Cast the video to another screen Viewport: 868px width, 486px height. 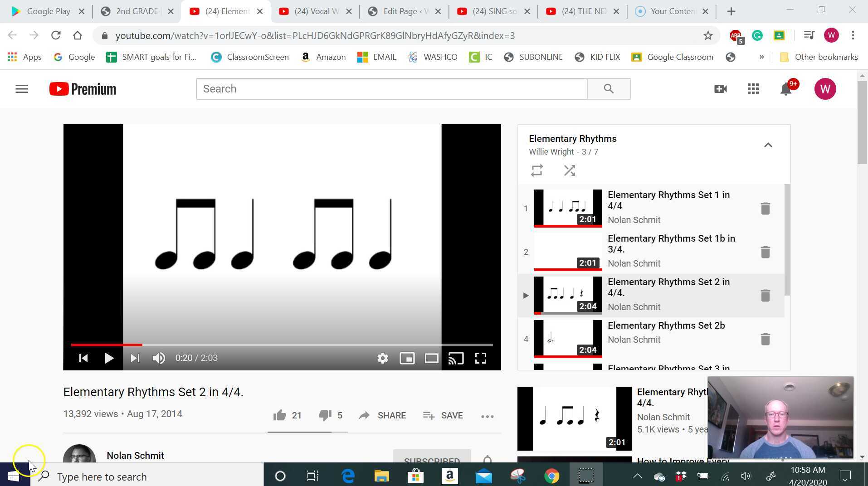[456, 358]
